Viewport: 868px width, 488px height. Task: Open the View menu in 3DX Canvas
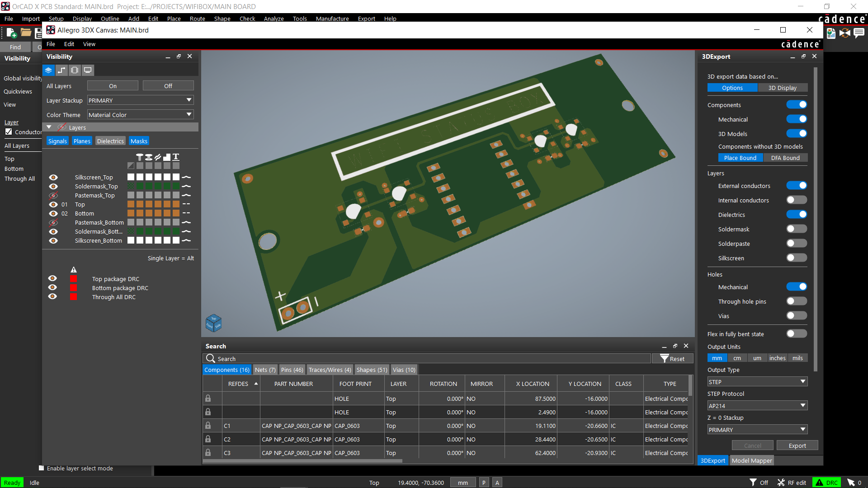pyautogui.click(x=89, y=44)
